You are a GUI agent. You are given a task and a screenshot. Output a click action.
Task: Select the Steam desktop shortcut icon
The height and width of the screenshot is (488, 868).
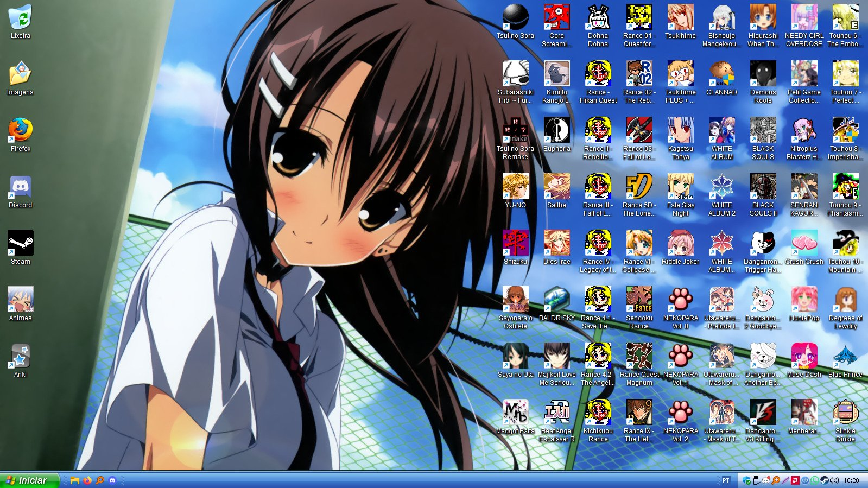pyautogui.click(x=20, y=245)
